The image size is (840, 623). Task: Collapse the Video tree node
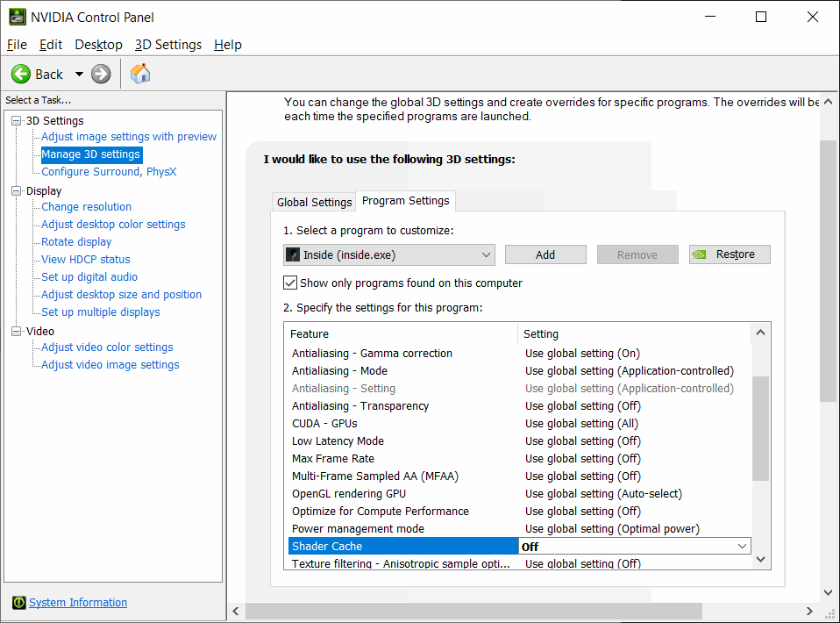click(x=17, y=332)
